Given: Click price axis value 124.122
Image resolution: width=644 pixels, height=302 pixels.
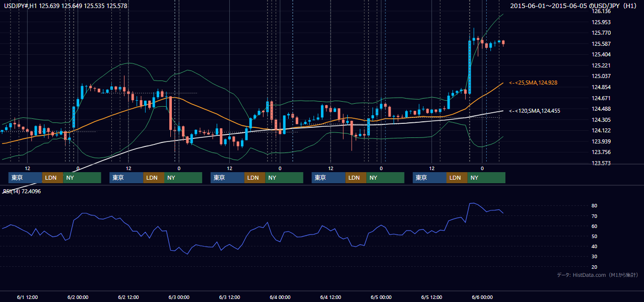Looking at the screenshot, I should coord(601,130).
